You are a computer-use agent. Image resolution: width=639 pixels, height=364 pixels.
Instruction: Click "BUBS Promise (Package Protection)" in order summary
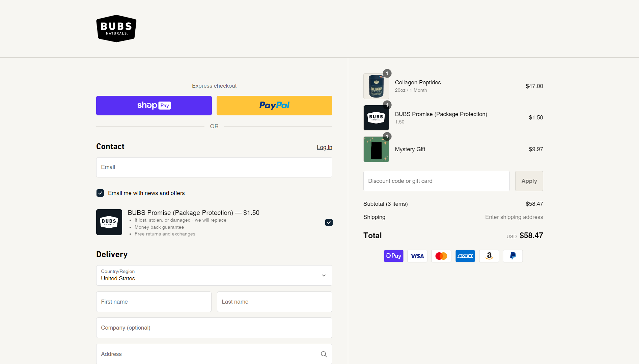point(441,114)
